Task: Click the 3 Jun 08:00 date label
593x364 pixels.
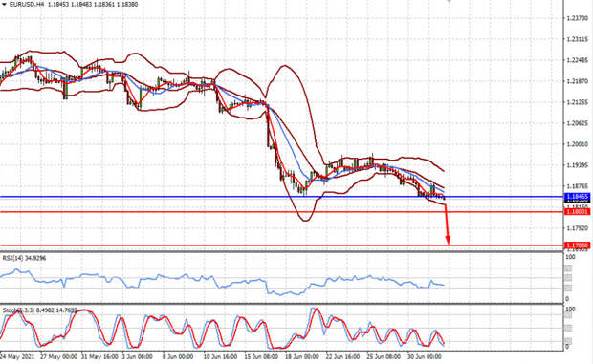Action: pos(137,356)
